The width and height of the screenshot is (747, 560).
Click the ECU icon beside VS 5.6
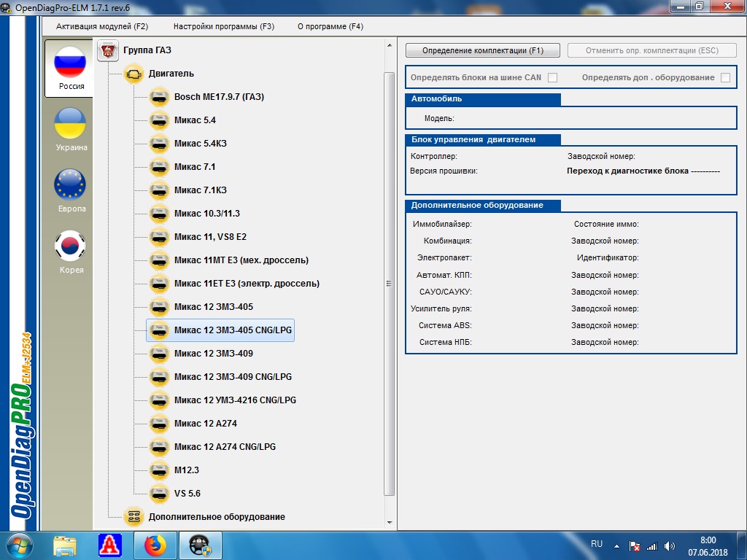click(x=159, y=494)
